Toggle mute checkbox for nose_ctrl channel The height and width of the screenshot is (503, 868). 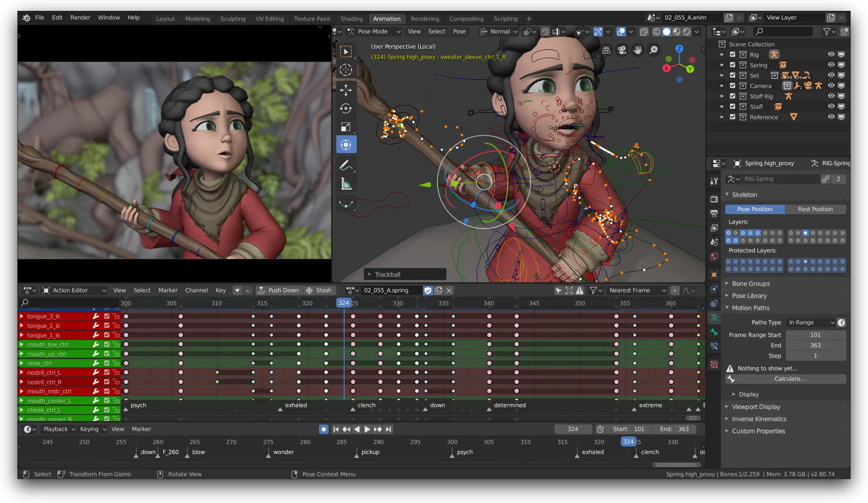(107, 363)
